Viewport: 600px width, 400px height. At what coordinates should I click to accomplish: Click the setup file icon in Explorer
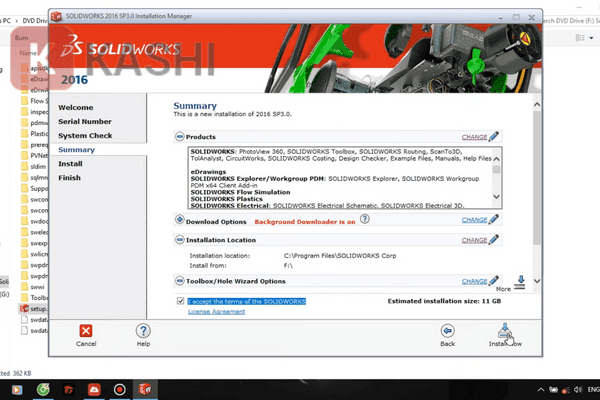24,309
